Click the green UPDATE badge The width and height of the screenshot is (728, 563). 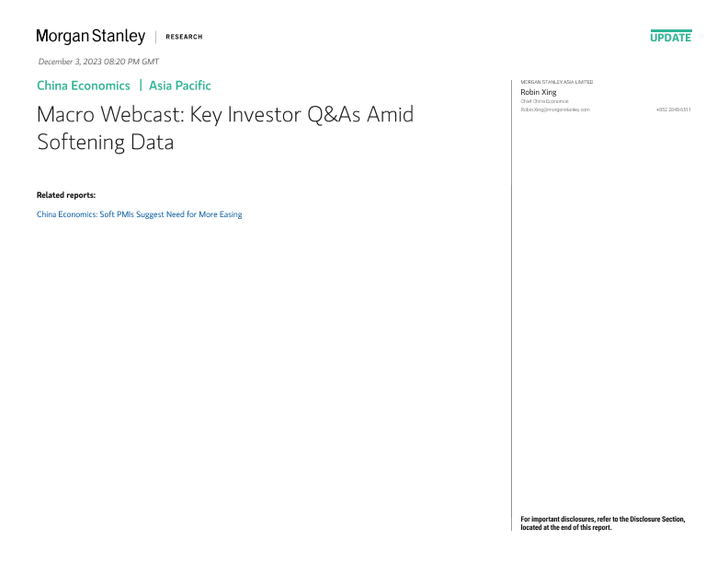(670, 37)
